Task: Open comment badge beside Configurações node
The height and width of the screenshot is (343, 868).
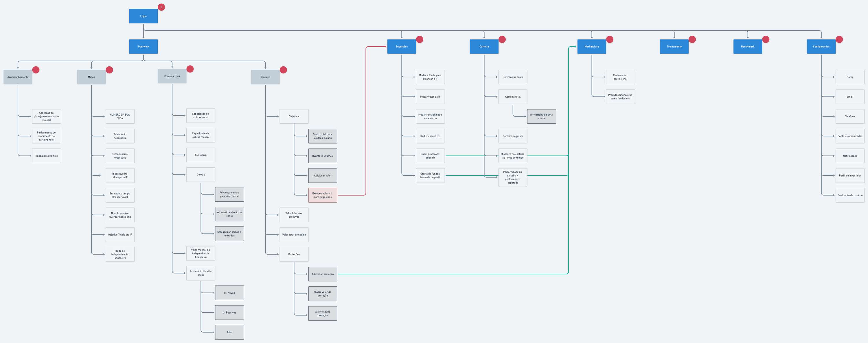Action: coord(839,39)
